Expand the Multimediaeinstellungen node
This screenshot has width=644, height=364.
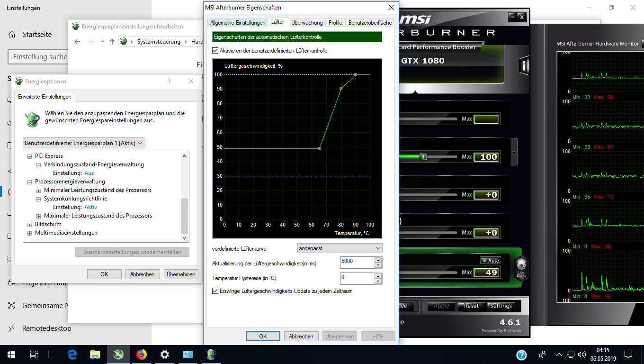[30, 233]
